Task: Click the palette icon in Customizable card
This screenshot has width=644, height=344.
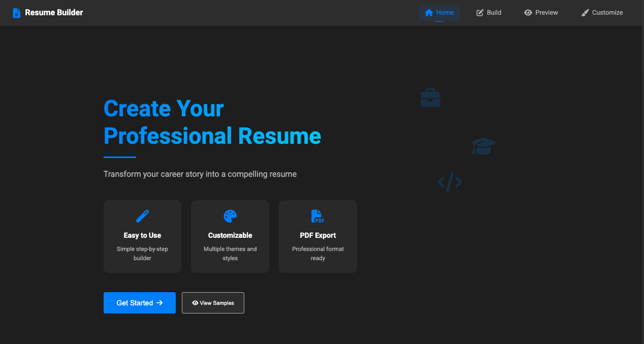Action: point(230,216)
